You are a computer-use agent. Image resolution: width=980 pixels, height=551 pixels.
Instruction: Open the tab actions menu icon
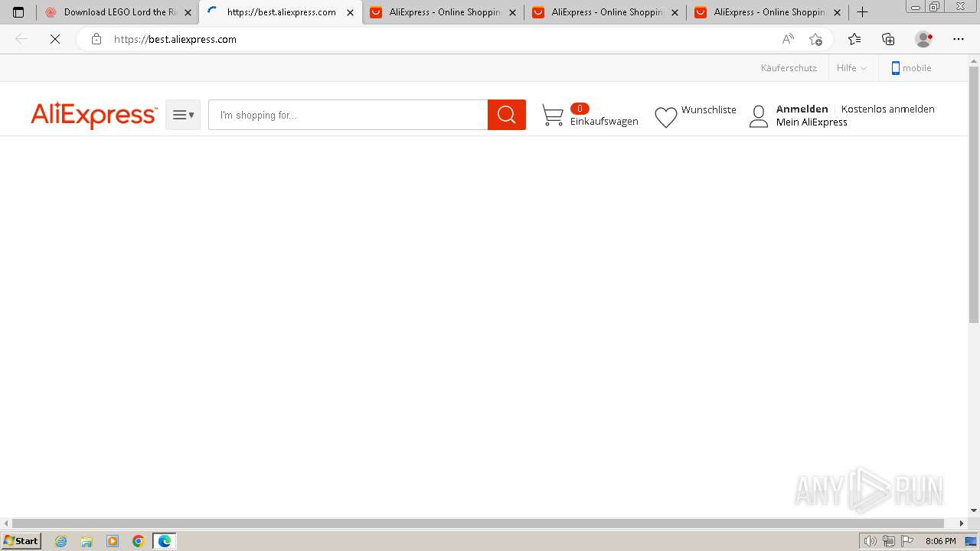pyautogui.click(x=18, y=12)
